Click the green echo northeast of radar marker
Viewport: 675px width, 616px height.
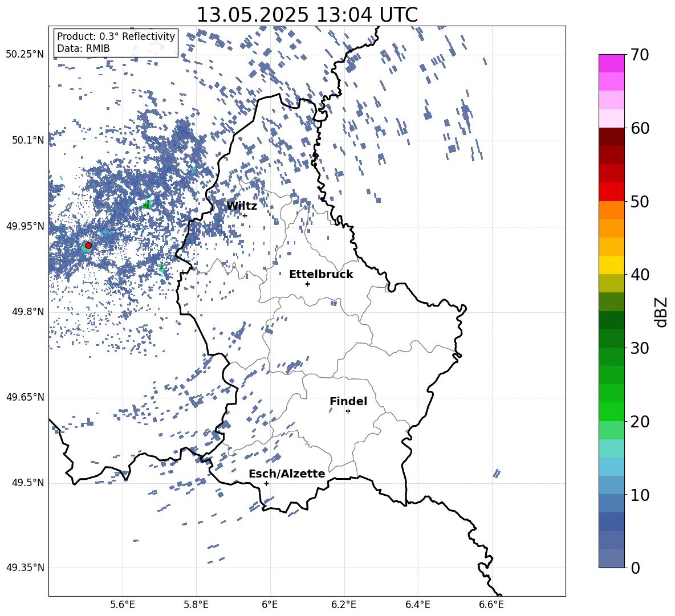(x=147, y=205)
